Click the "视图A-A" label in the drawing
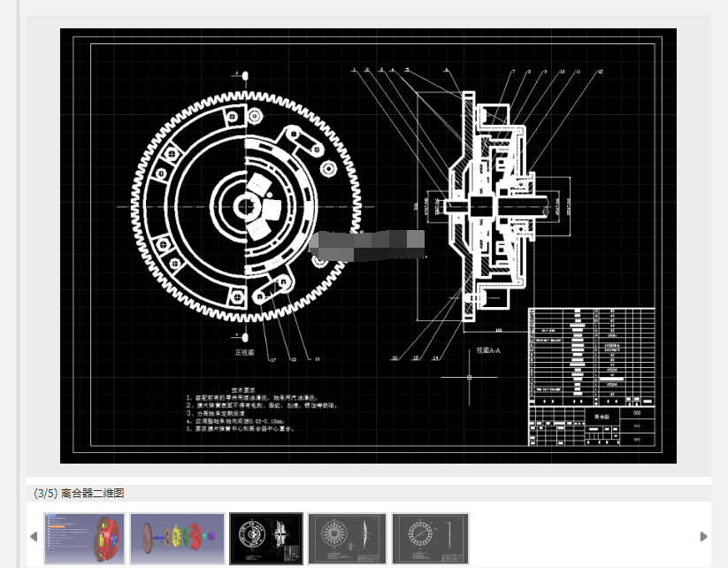This screenshot has height=568, width=728. [488, 350]
